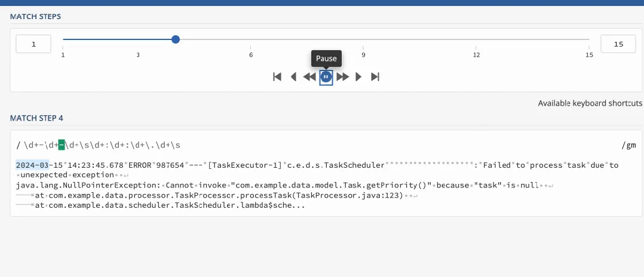Advance one match step forward
Screen dimensions: 644x277
click(358, 76)
